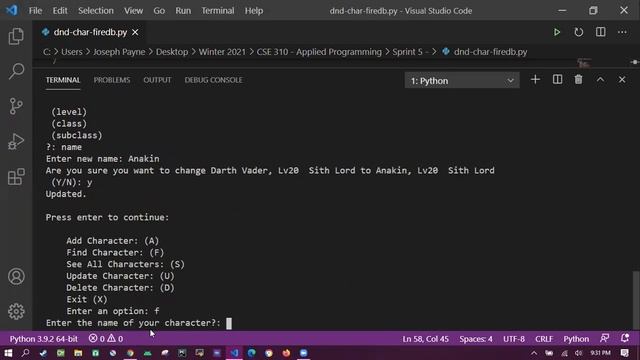Click the taskbar clock 9:31 PM
640x360 pixels.
pos(600,353)
